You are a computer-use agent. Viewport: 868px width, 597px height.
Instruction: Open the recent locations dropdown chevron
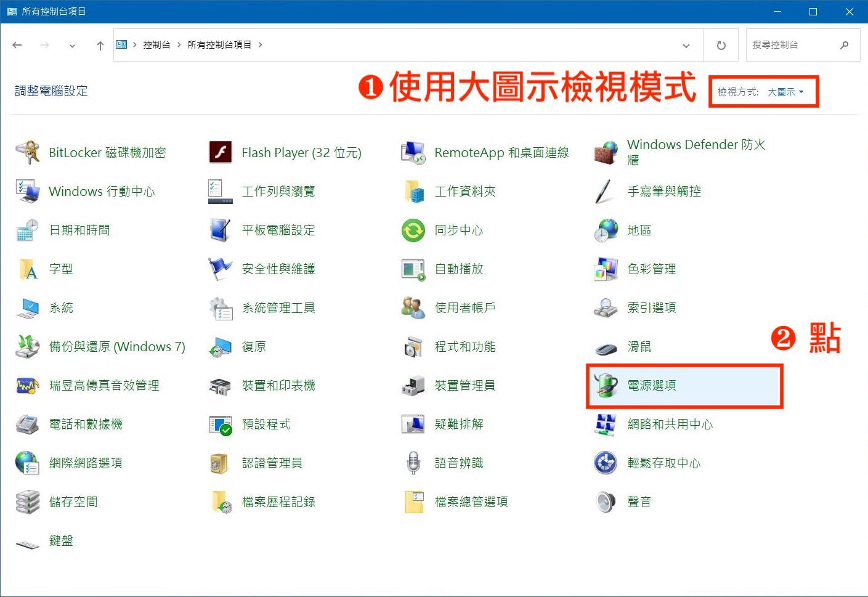(x=72, y=46)
